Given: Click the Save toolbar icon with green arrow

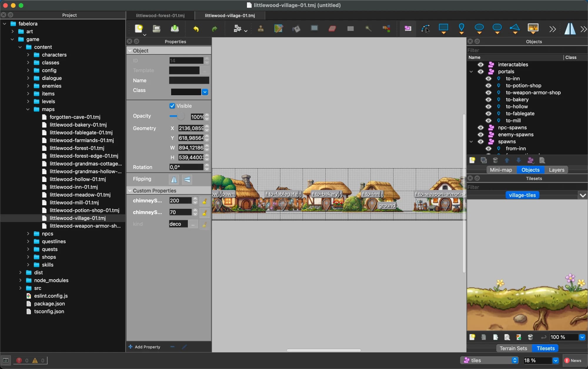Looking at the screenshot, I should tap(175, 29).
